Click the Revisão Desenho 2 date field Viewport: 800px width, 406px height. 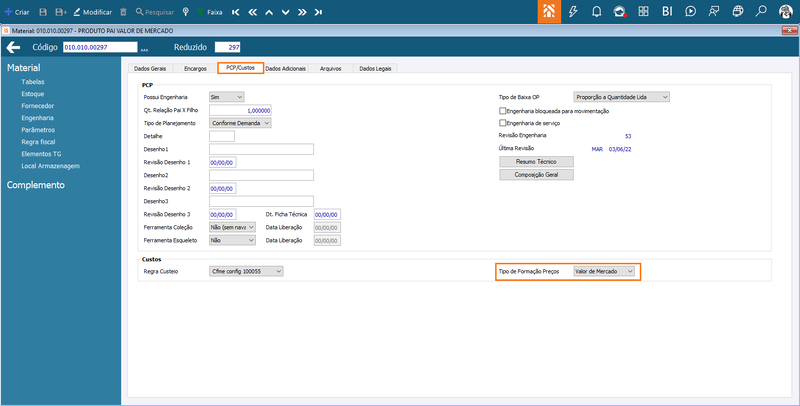pos(222,189)
